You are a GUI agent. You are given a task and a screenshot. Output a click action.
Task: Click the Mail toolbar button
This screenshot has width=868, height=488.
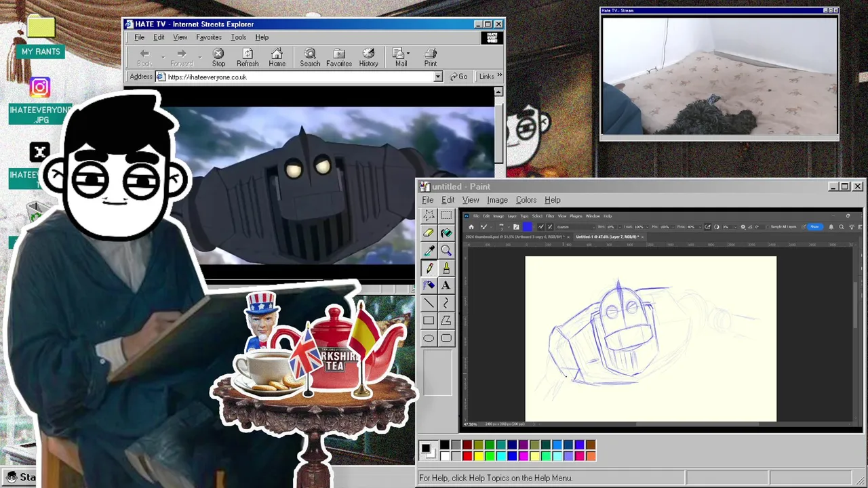click(401, 58)
